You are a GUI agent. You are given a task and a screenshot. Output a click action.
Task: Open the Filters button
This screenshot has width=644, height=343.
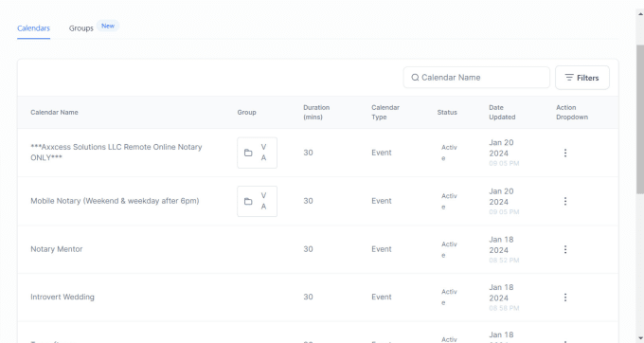click(582, 78)
